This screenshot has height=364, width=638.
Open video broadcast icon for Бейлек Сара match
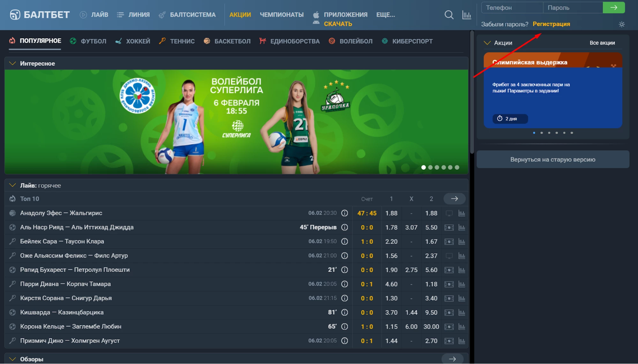(449, 241)
